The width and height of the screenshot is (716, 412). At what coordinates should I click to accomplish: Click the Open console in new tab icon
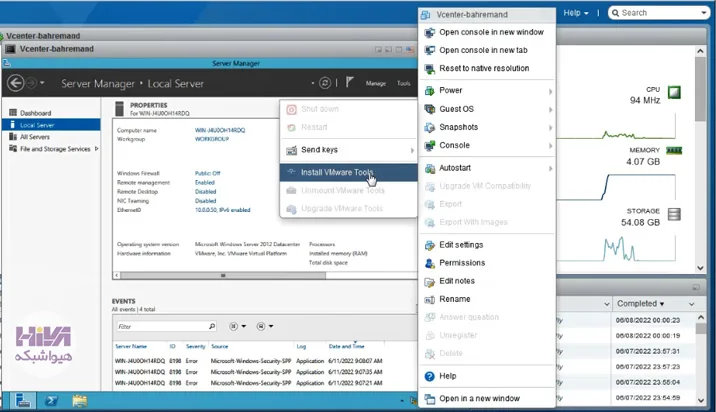[x=429, y=50]
